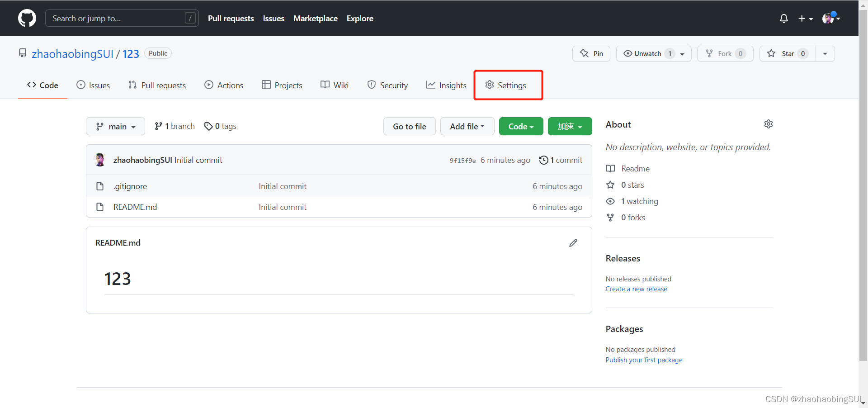The width and height of the screenshot is (868, 408).
Task: Open the Wiki tab
Action: tap(335, 85)
